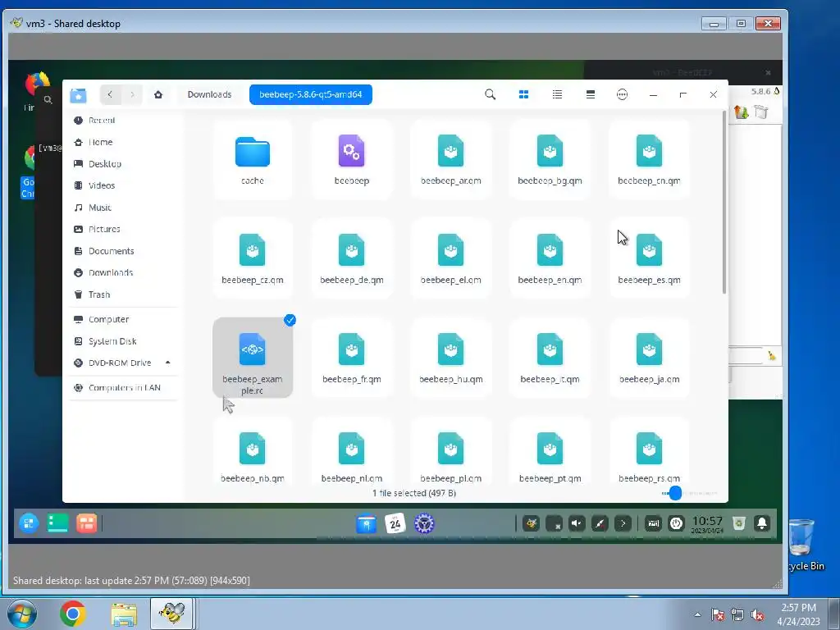The width and height of the screenshot is (840, 630).
Task: Switch to icon grid view
Action: pyautogui.click(x=524, y=94)
